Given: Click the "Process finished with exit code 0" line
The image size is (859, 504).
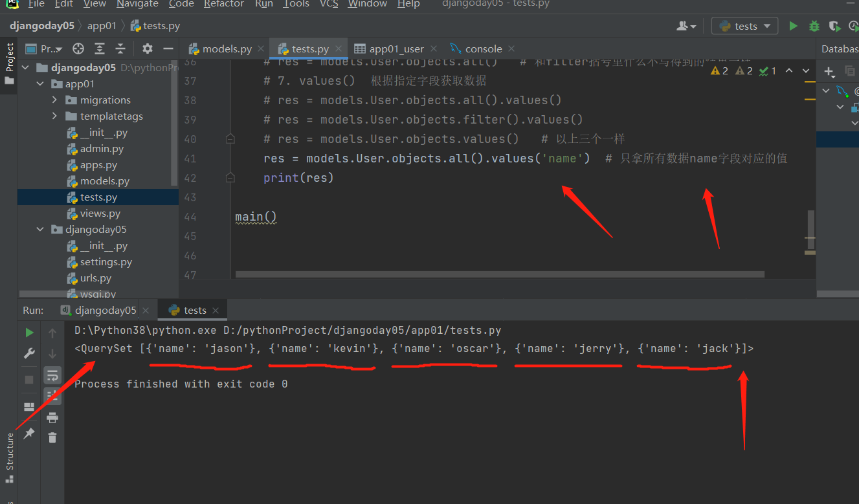Looking at the screenshot, I should pyautogui.click(x=181, y=384).
